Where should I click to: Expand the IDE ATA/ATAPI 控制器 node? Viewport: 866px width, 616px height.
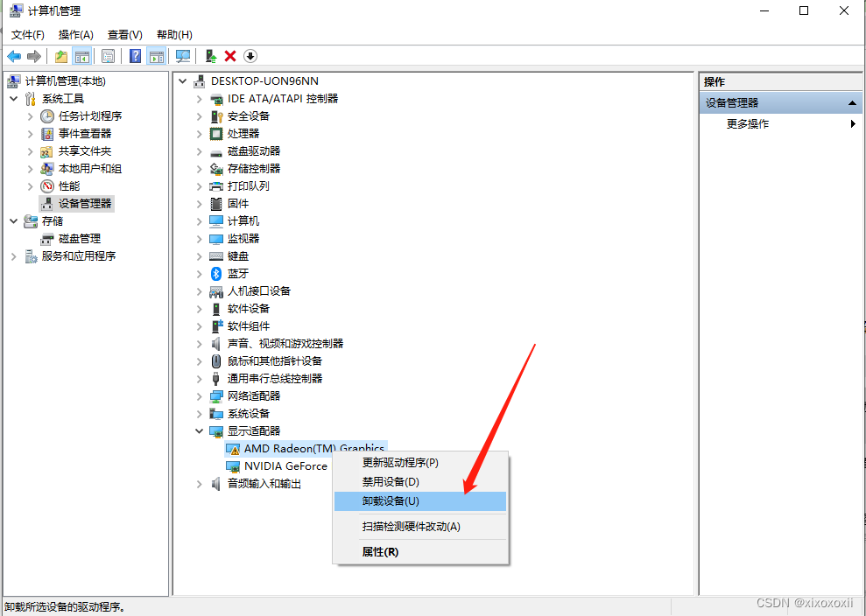click(x=200, y=99)
